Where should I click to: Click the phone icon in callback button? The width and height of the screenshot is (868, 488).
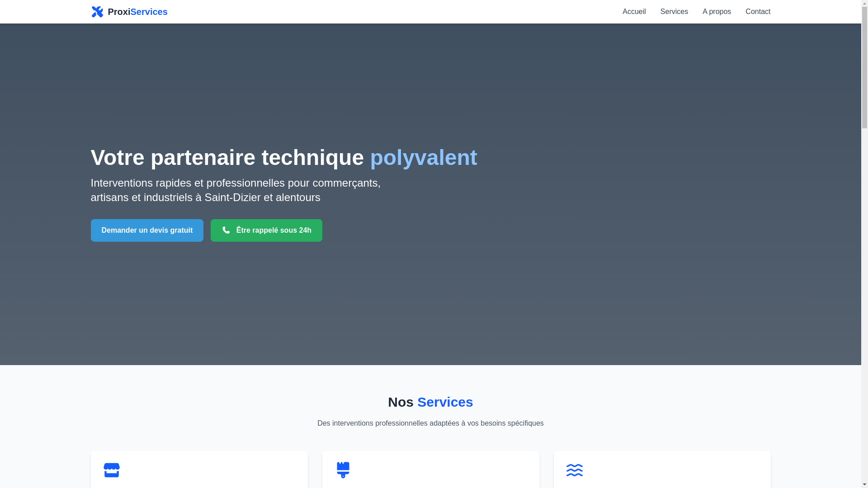(226, 230)
